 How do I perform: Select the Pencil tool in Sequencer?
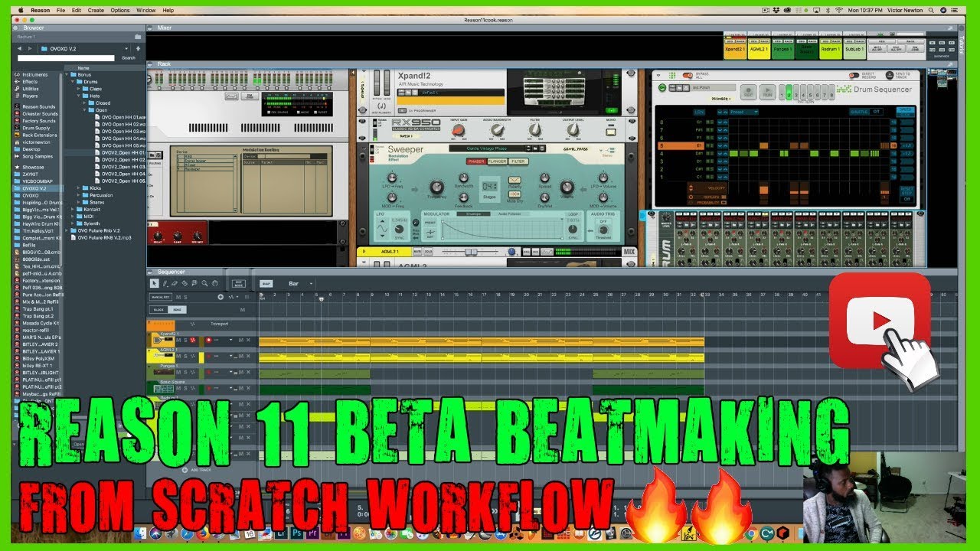point(165,283)
